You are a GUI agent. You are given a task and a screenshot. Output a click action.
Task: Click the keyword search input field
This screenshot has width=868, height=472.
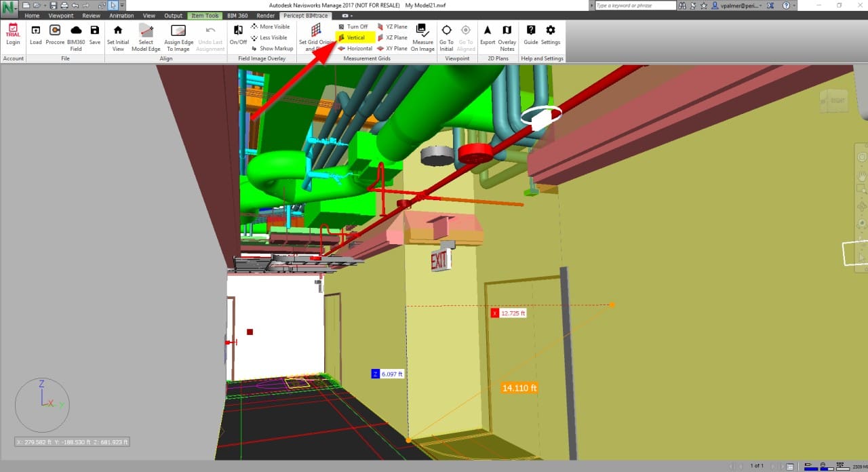(x=635, y=5)
